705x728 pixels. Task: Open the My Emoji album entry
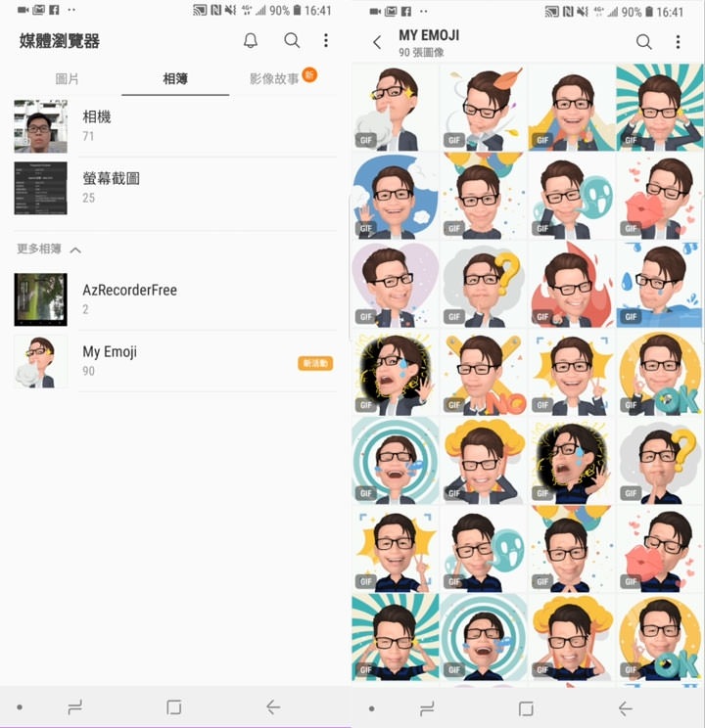pyautogui.click(x=175, y=361)
